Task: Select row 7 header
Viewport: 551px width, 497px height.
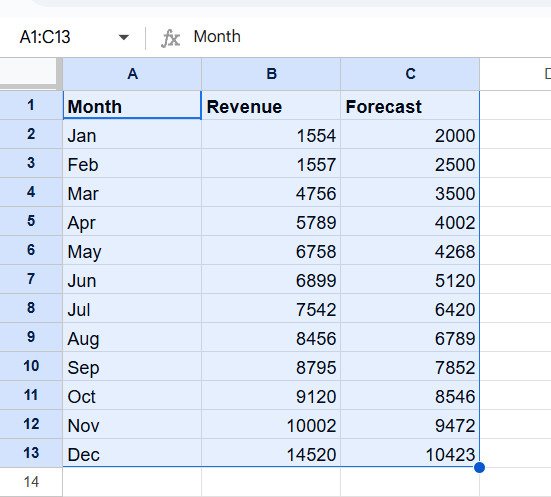Action: pos(31,279)
